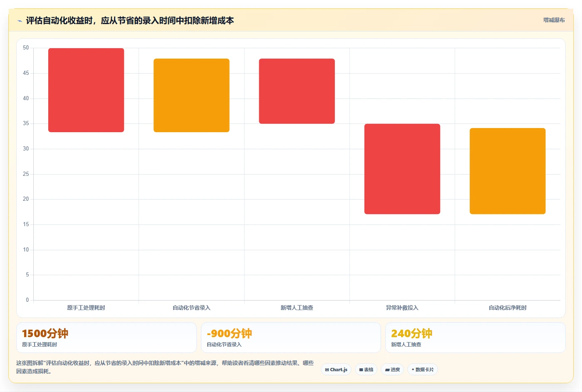Click the red 异常补救投入 bar

pos(402,169)
